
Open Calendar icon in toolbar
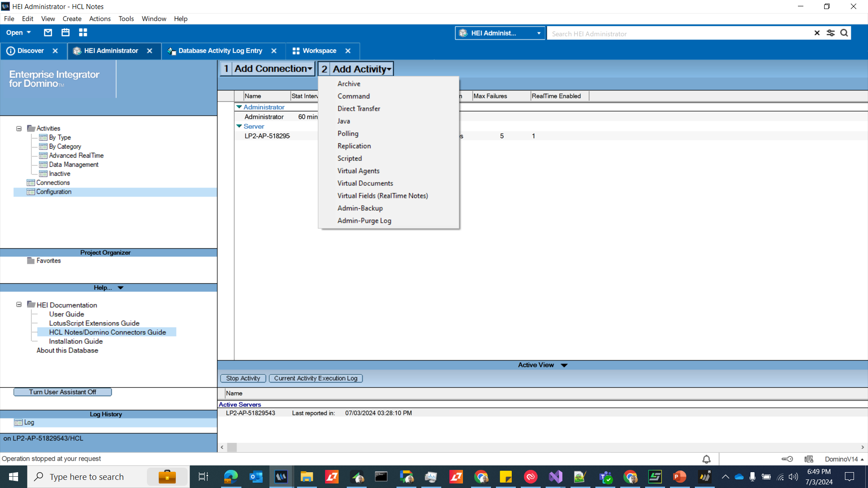coord(66,33)
